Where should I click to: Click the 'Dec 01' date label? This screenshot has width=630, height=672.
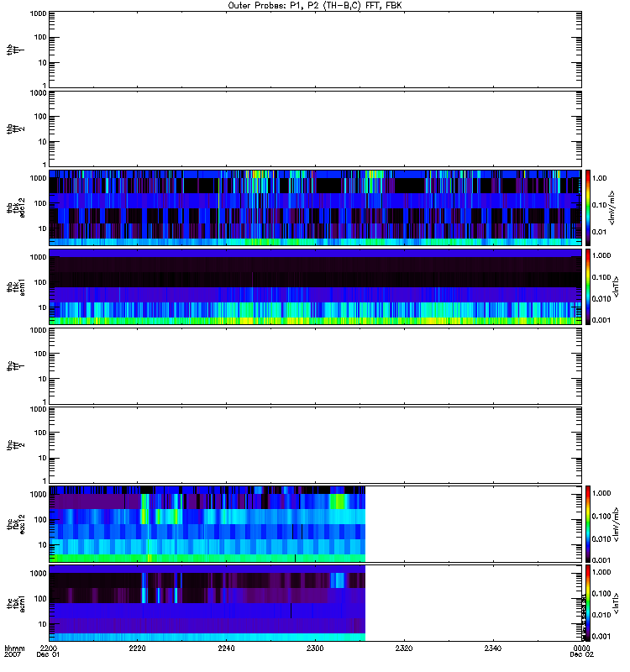click(x=49, y=654)
